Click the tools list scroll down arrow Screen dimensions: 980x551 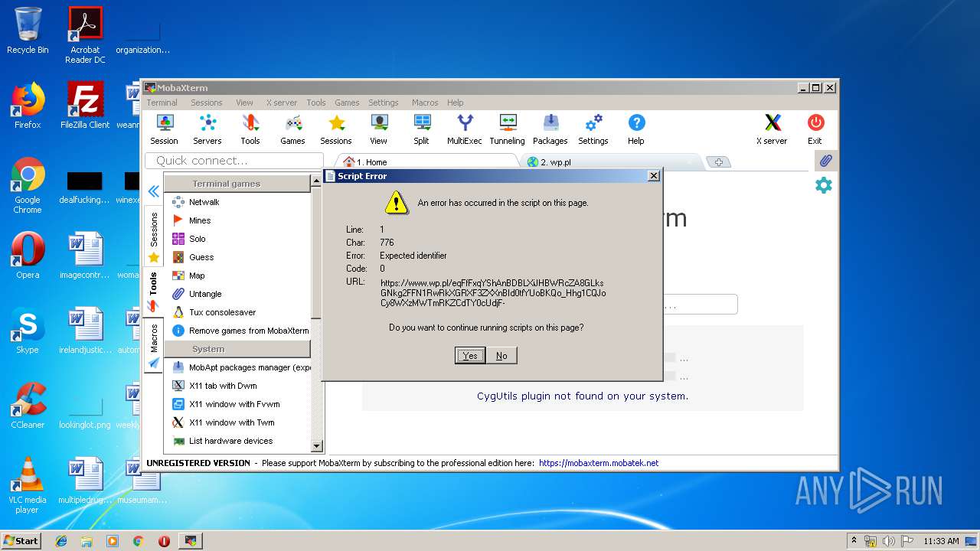[317, 446]
